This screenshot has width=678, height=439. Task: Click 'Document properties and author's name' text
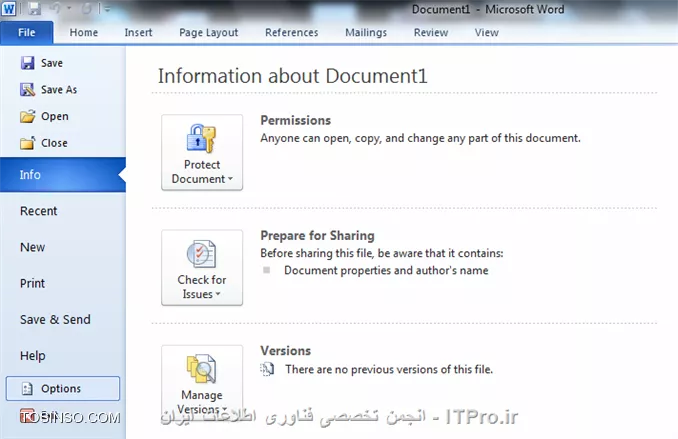pyautogui.click(x=386, y=270)
